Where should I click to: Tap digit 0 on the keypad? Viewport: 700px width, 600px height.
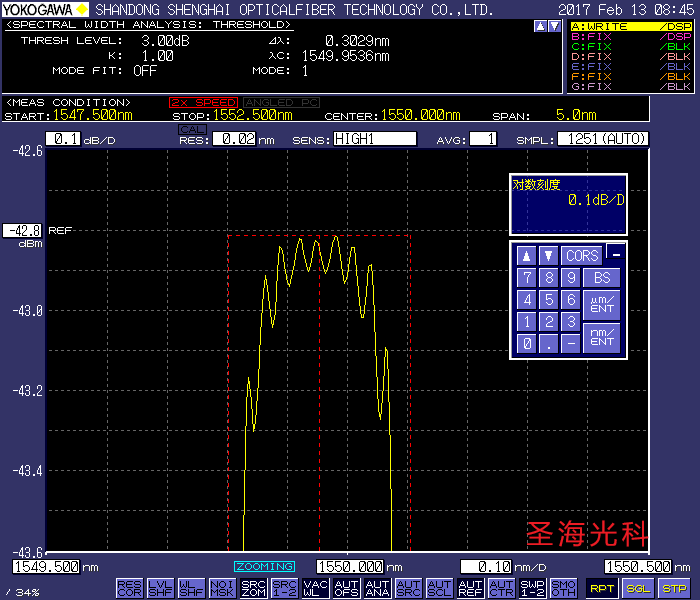point(526,344)
